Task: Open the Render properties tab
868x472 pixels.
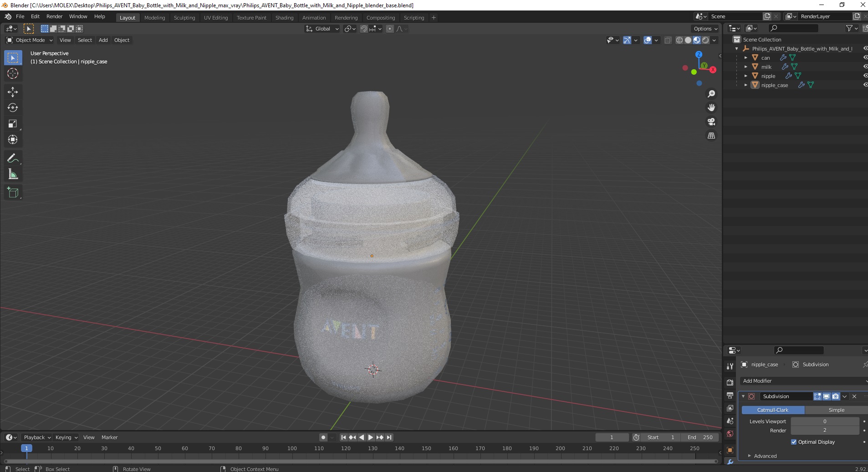Action: coord(730,382)
